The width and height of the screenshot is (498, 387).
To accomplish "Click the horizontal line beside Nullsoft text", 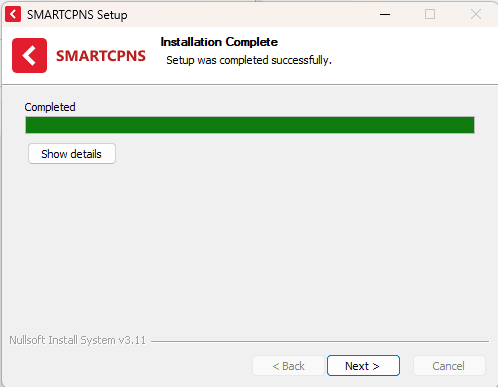I will coord(320,341).
